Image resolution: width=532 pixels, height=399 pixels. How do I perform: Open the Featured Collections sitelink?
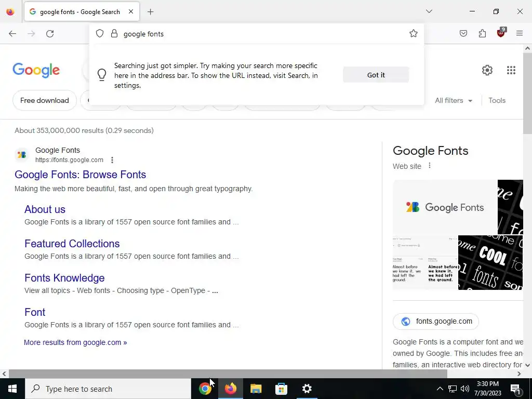[x=72, y=244]
